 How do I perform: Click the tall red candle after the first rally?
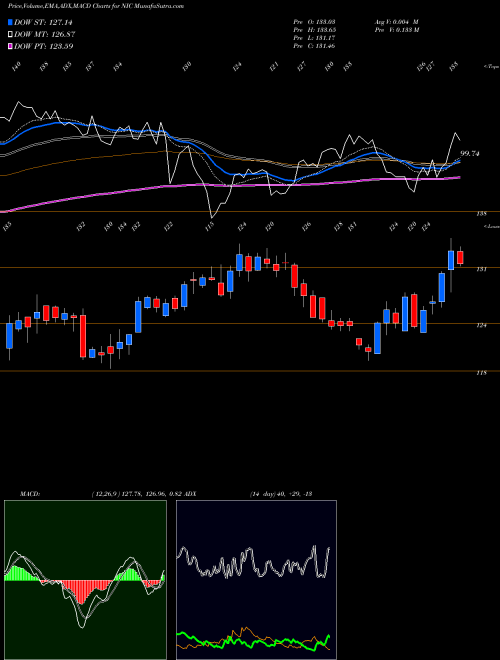83,336
